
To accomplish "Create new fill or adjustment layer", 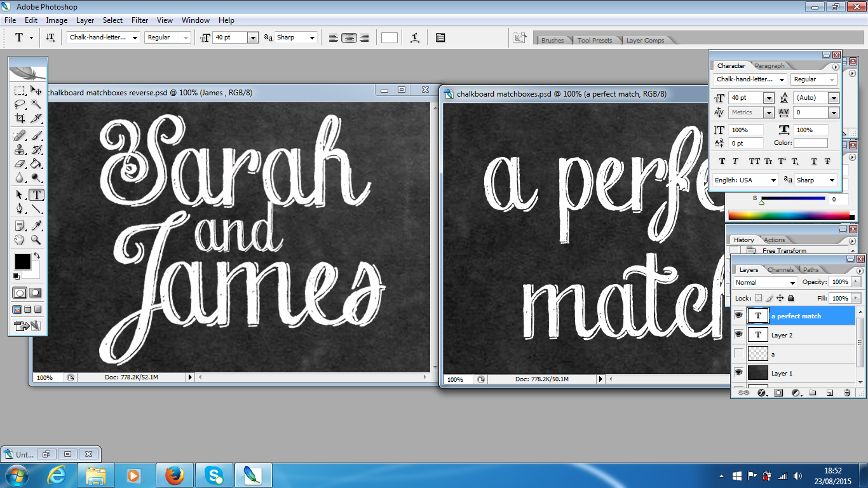I will 796,393.
